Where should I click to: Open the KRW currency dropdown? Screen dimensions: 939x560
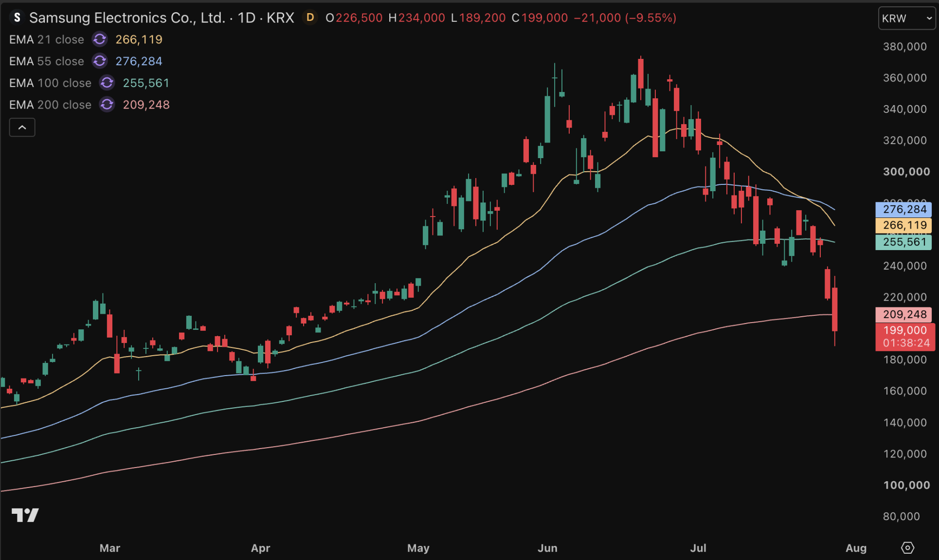pos(907,18)
